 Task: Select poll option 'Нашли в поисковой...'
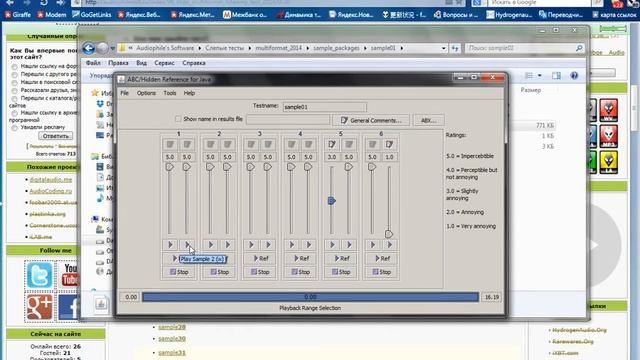(15, 83)
